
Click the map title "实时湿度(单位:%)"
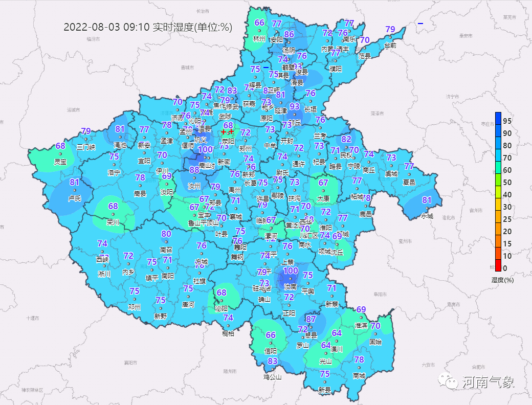tap(192, 27)
